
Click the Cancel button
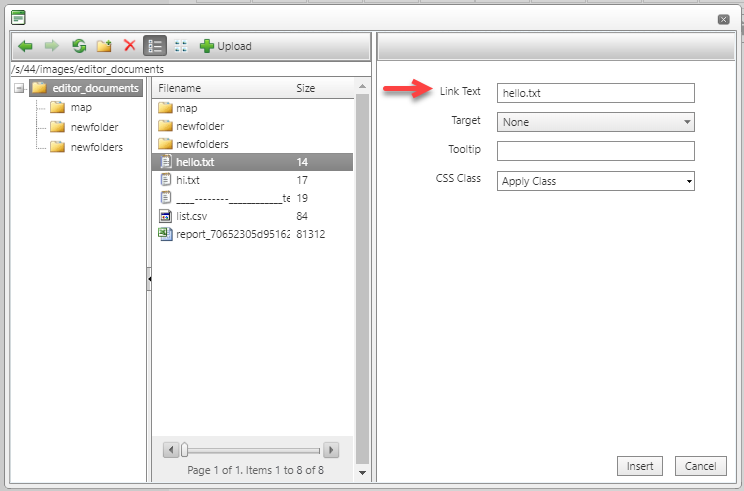(x=700, y=466)
